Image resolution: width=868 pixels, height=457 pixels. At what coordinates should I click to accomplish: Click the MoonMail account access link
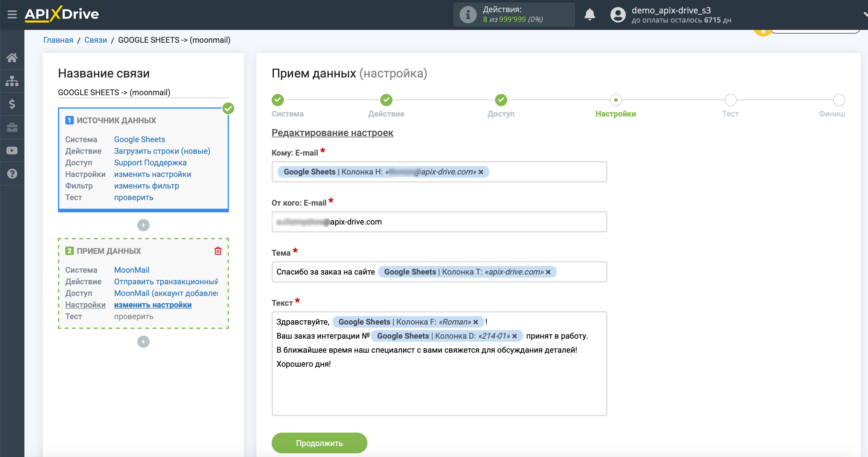pos(166,293)
